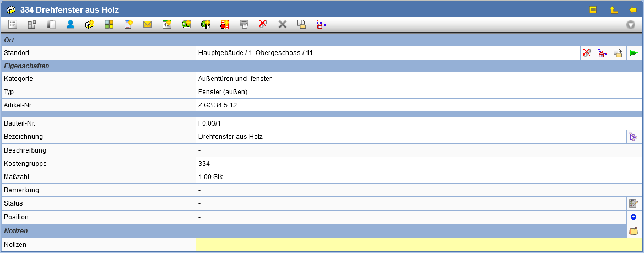This screenshot has height=253, width=644.
Task: Open the calendar icon in toolbar
Action: click(167, 24)
